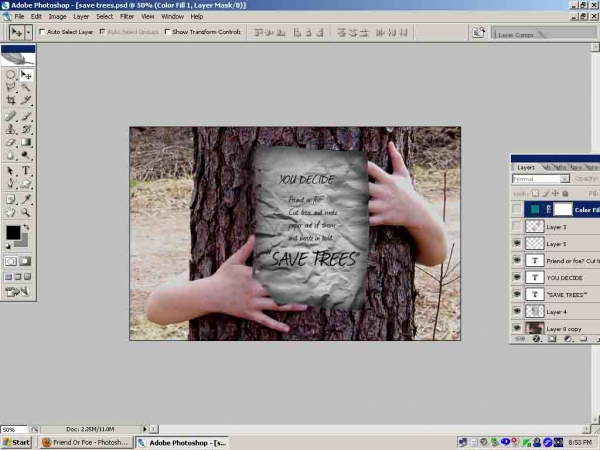
Task: Select the Crop tool
Action: pyautogui.click(x=10, y=100)
